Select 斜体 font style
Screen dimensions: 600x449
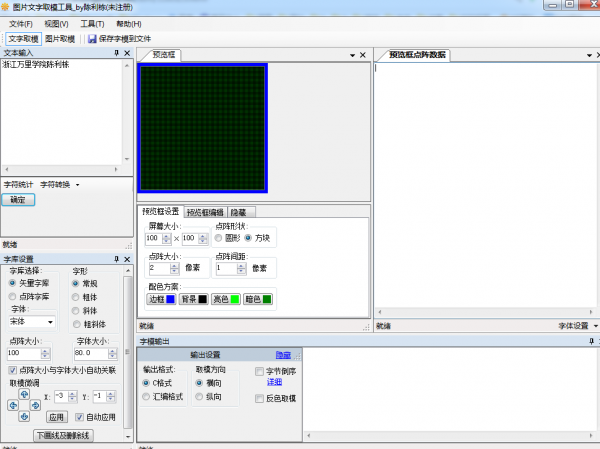point(75,310)
